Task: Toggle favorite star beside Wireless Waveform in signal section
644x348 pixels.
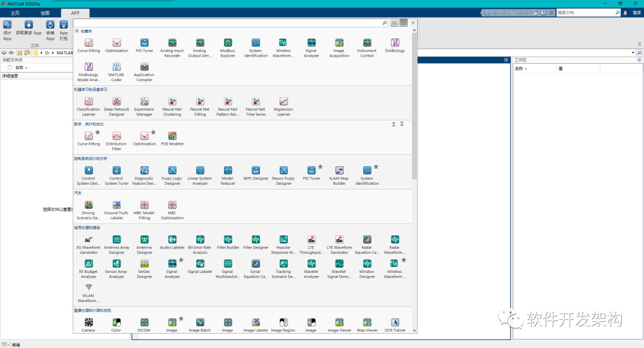Action: (x=404, y=260)
